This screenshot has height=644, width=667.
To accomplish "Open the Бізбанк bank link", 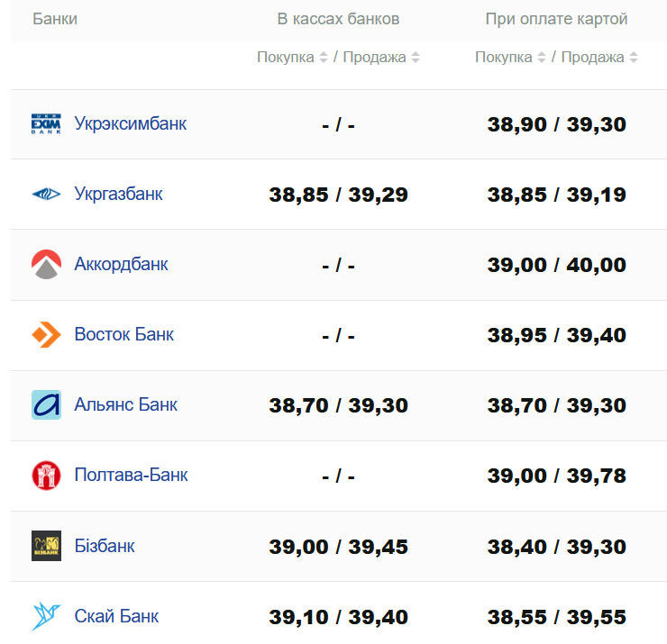I will (104, 546).
